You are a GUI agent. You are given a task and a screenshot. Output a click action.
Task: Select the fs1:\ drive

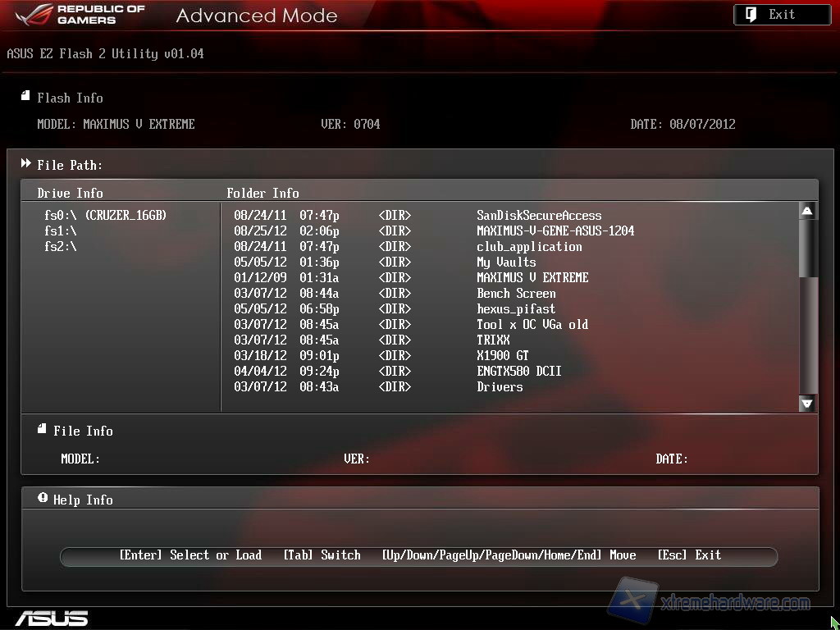coord(61,231)
